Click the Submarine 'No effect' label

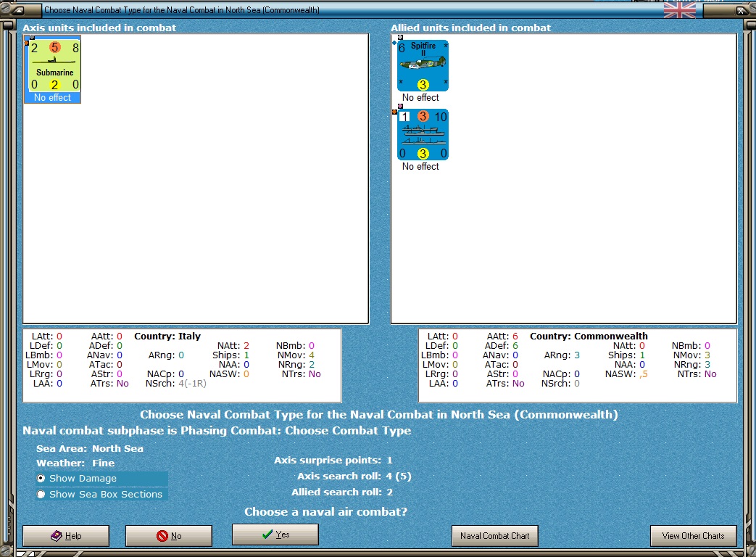point(53,97)
